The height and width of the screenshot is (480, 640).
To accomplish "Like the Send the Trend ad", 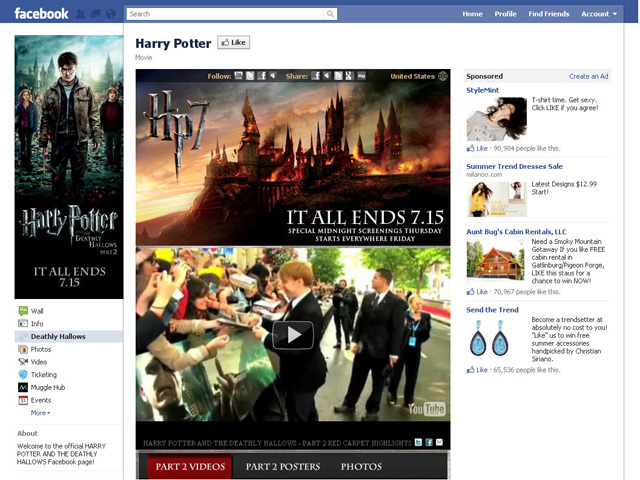I will [x=477, y=370].
